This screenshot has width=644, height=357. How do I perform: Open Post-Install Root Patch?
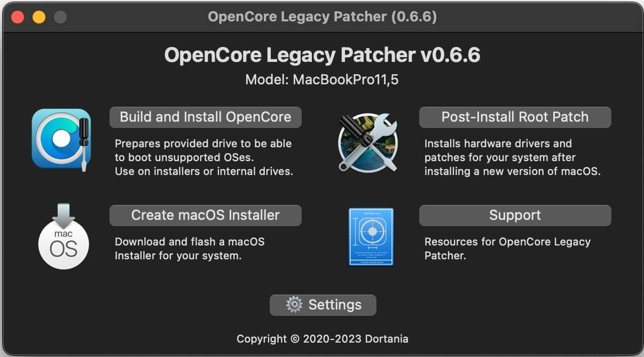coord(515,117)
